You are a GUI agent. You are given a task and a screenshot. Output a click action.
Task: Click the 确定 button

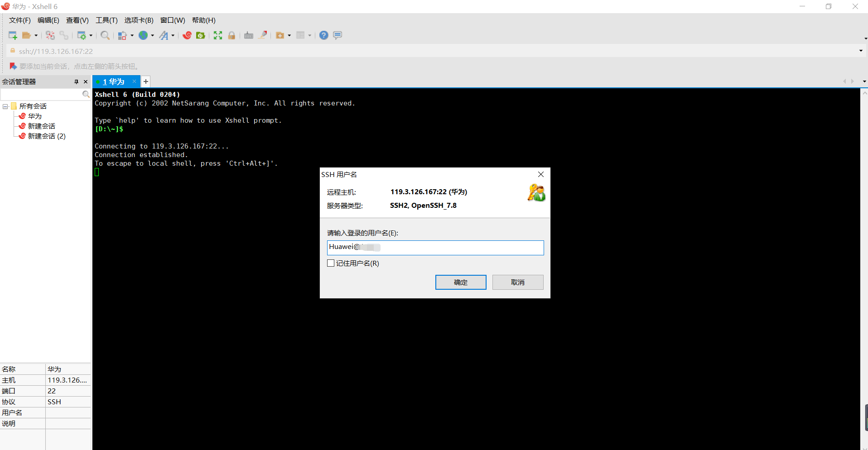[461, 282]
